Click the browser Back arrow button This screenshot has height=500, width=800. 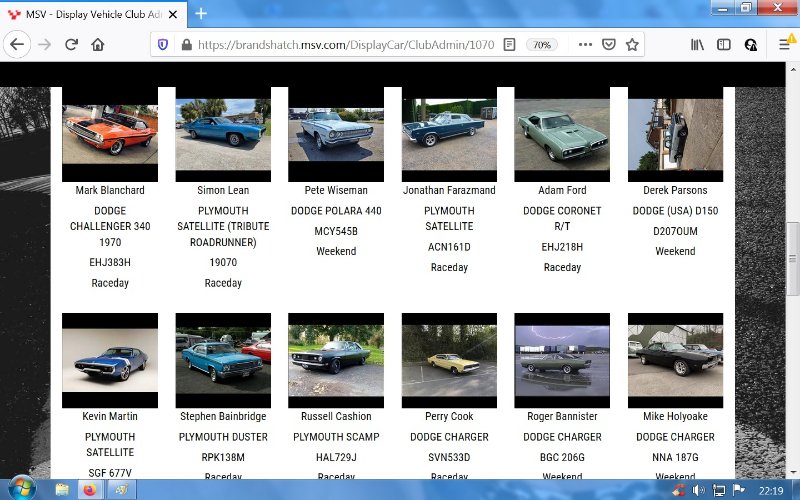pyautogui.click(x=17, y=45)
